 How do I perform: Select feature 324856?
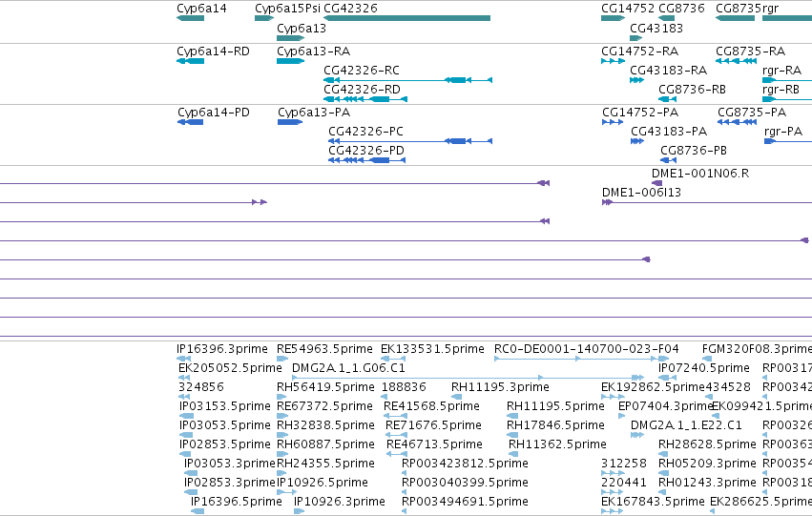tap(201, 387)
